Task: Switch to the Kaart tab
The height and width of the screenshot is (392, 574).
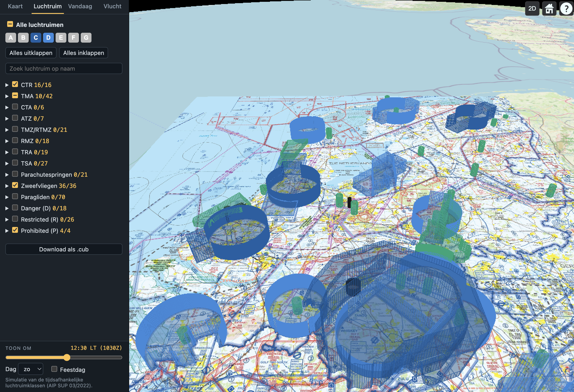Action: pyautogui.click(x=15, y=7)
